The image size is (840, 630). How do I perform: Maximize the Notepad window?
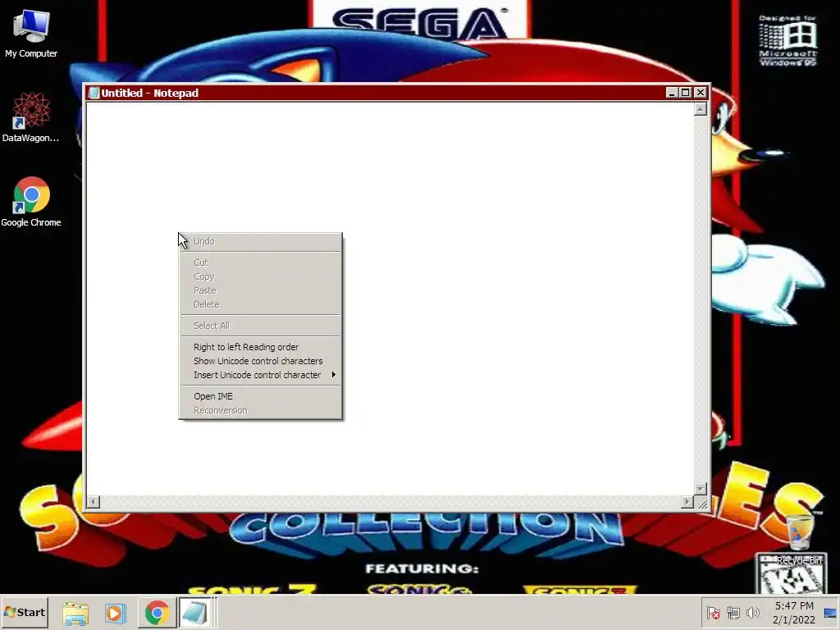tap(685, 93)
